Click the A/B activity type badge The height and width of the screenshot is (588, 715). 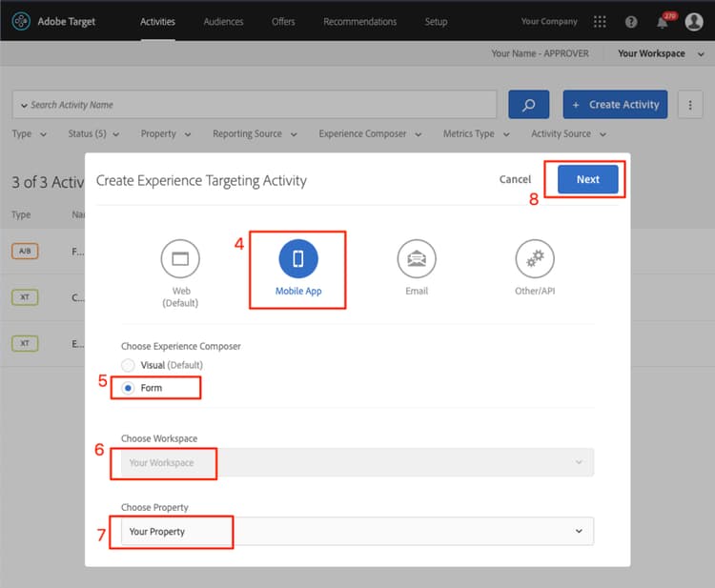click(x=25, y=251)
